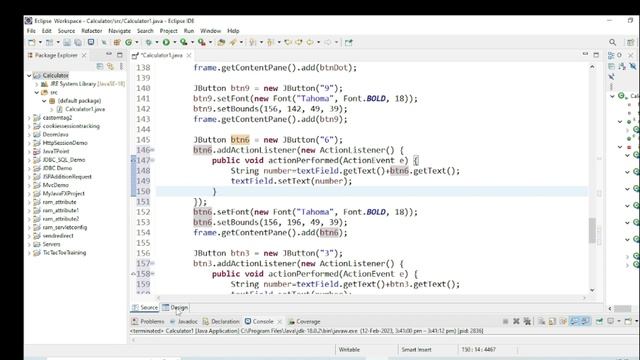Click Remove Launch X icon in Console

[x=516, y=321]
